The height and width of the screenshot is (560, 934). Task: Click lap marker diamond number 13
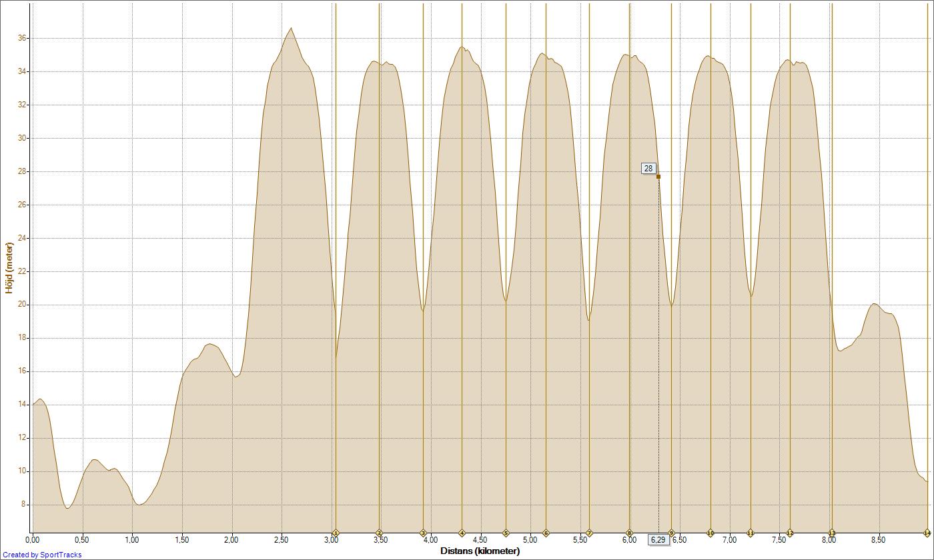832,533
